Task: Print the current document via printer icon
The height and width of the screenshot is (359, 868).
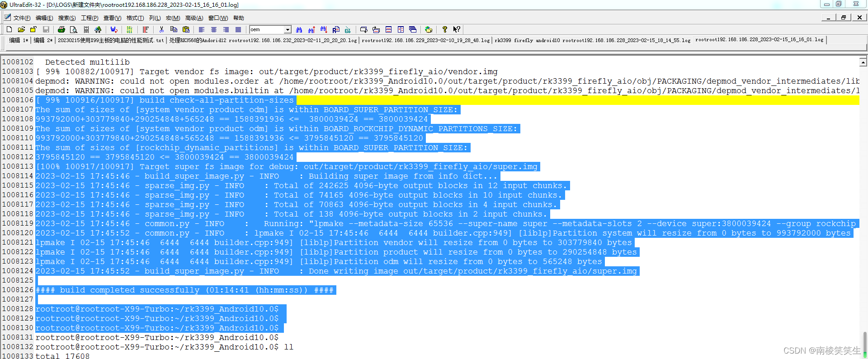Action: [x=61, y=29]
